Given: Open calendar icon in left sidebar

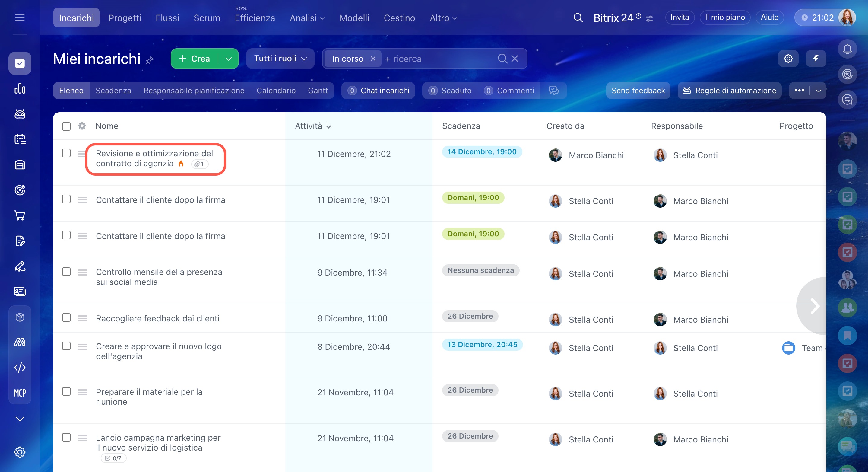Looking at the screenshot, I should (20, 139).
